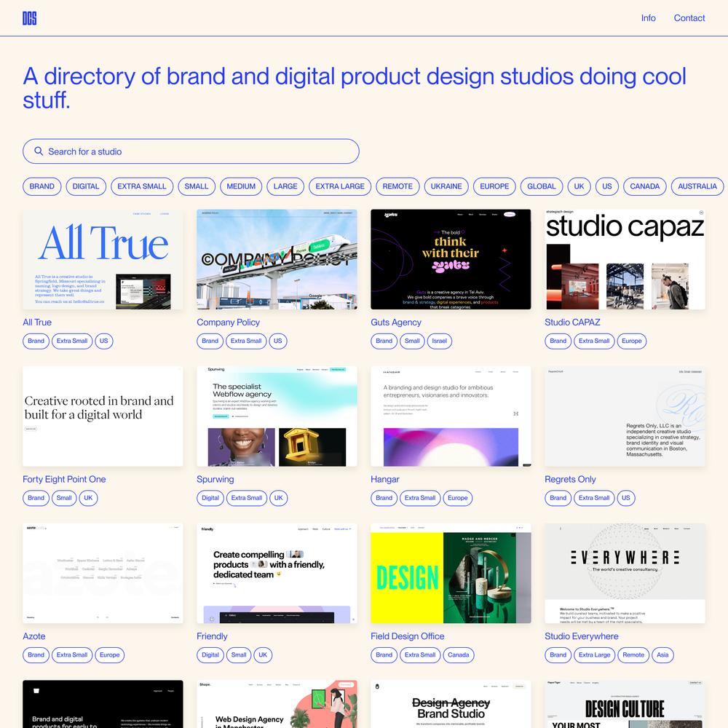Viewport: 728px width, 728px height.
Task: Filter by UKRAINE tag
Action: [x=446, y=186]
